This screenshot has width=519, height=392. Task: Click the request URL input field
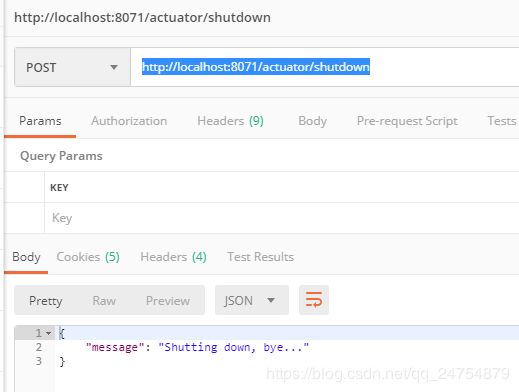325,67
